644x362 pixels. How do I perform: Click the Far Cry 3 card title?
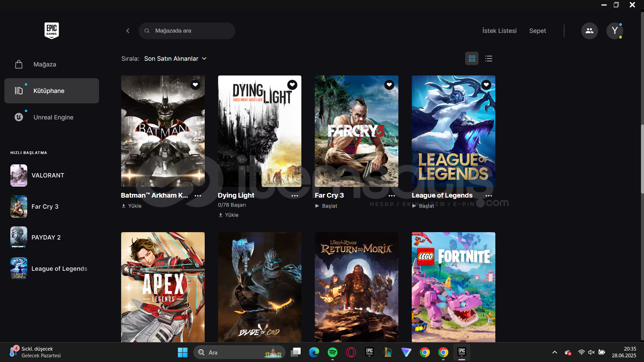pyautogui.click(x=329, y=196)
